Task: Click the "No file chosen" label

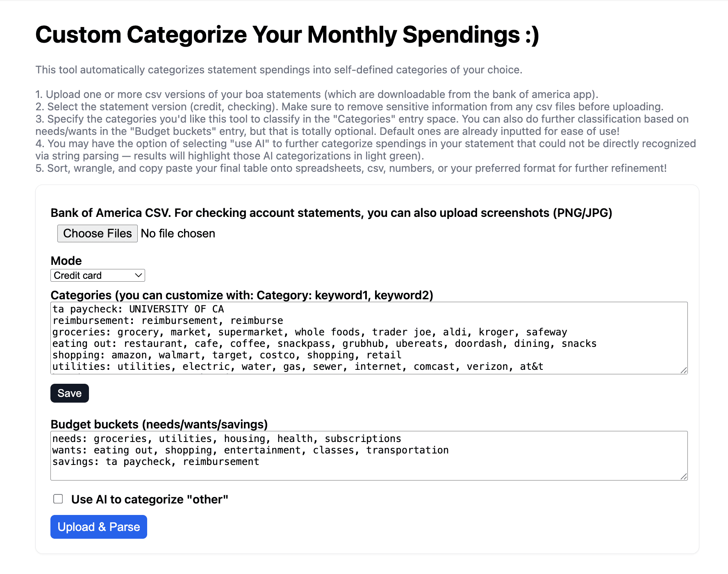Action: (177, 233)
